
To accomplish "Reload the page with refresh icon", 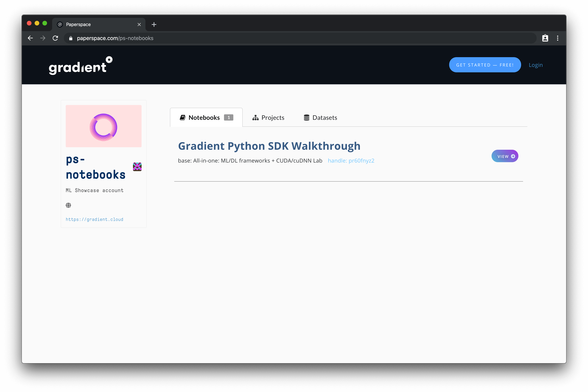I will 55,38.
